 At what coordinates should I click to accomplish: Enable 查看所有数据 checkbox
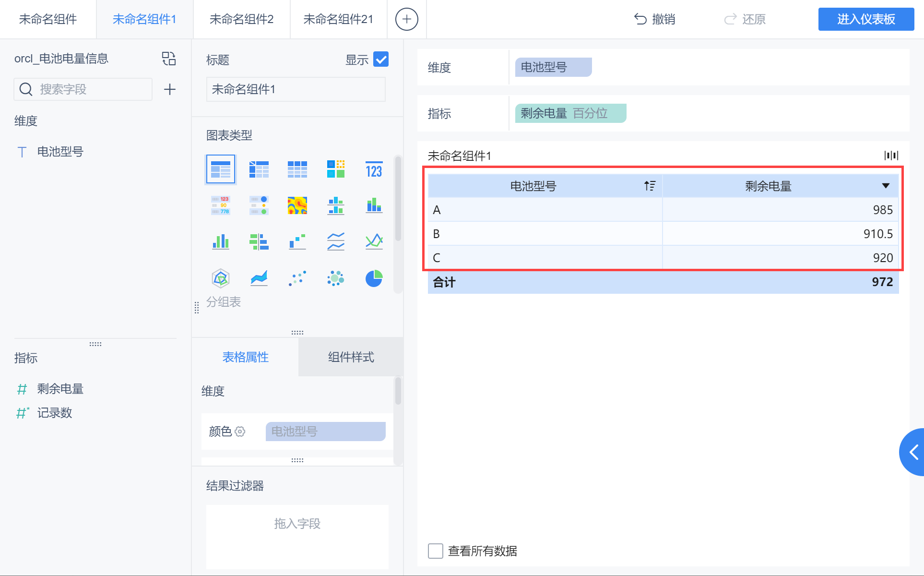(x=436, y=551)
